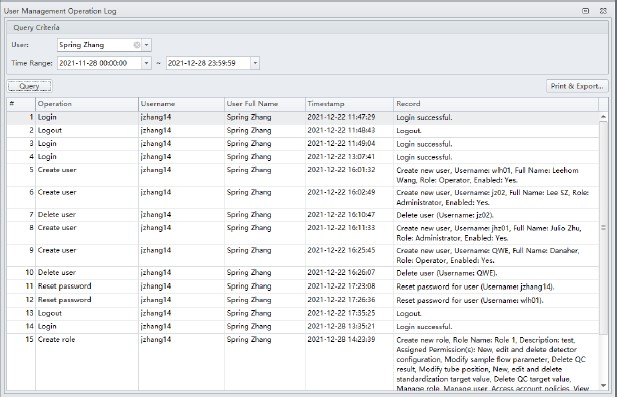Select row 8 Create user operation
The height and width of the screenshot is (397, 617).
tap(57, 228)
